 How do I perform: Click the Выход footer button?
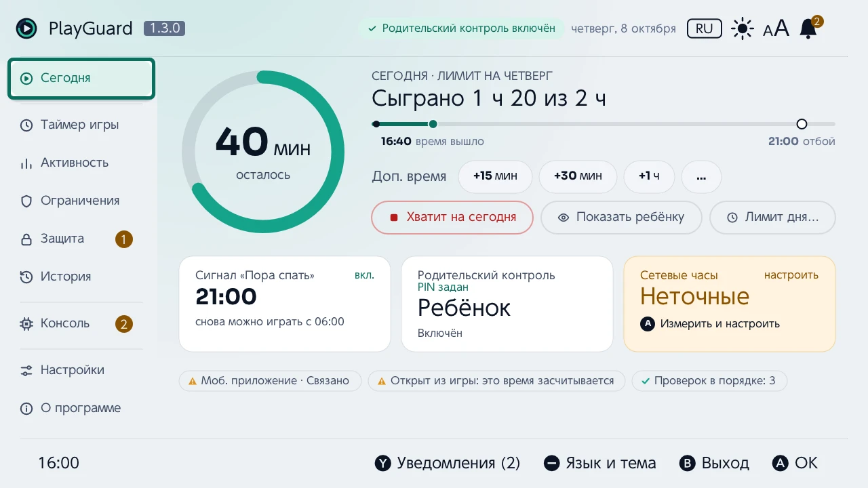tap(714, 464)
